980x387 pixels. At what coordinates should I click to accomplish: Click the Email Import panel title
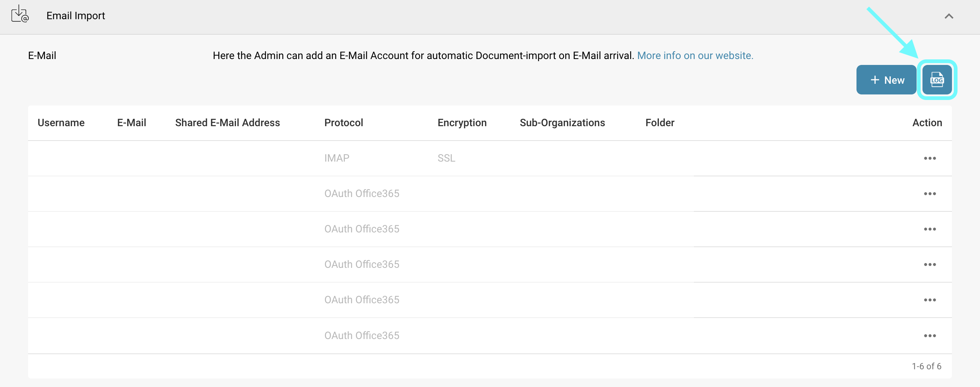(x=76, y=15)
